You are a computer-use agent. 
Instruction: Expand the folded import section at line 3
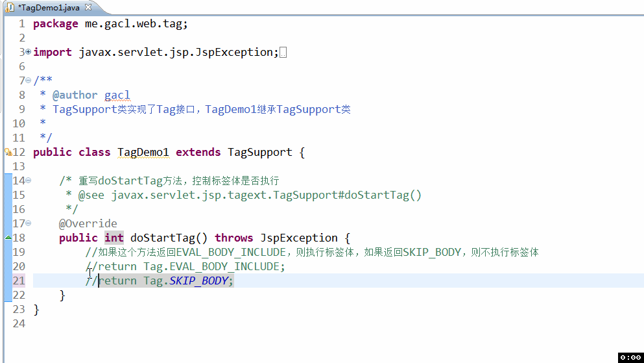click(x=28, y=52)
